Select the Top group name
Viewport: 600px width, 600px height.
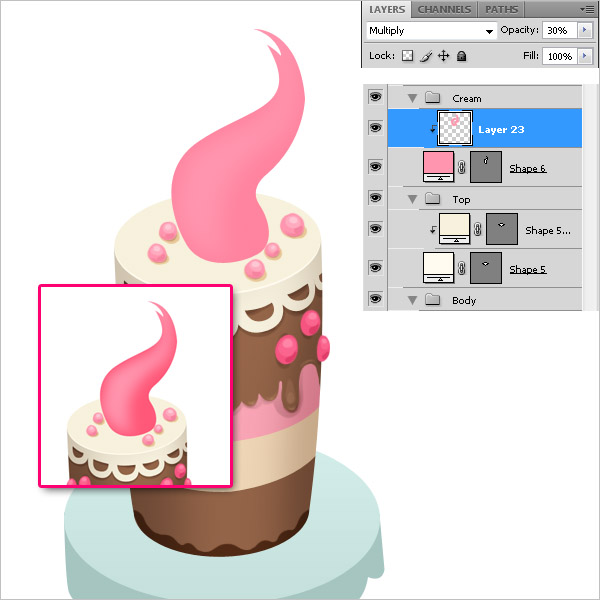[x=461, y=200]
